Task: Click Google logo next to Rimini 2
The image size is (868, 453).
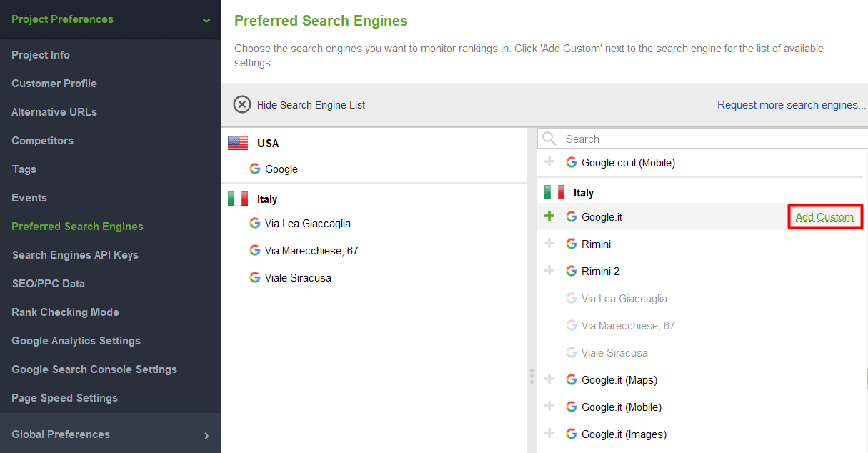Action: tap(572, 271)
